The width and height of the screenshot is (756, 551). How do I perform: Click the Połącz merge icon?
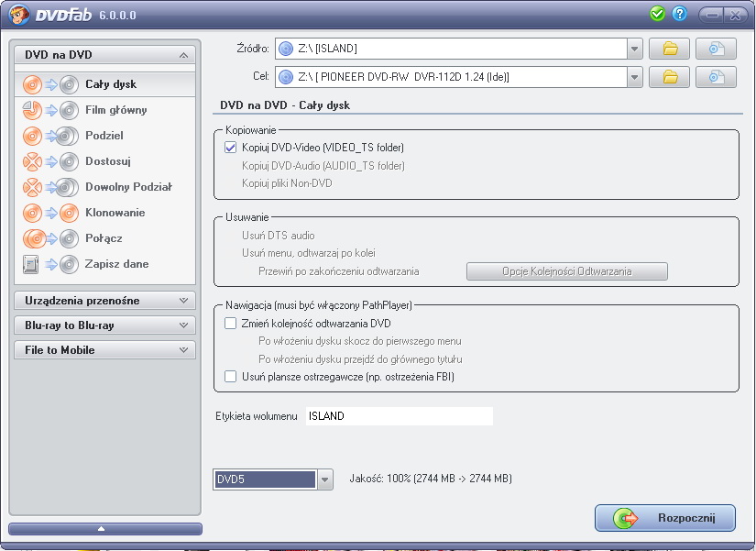click(x=50, y=238)
